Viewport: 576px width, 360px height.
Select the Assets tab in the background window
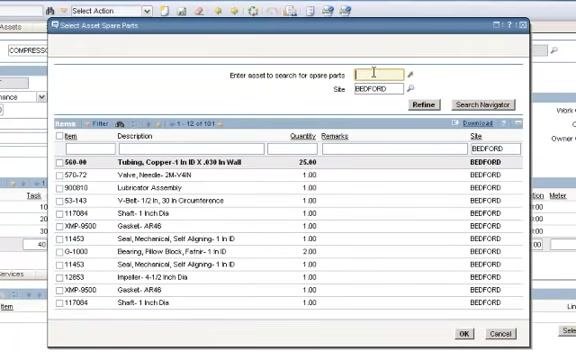click(x=11, y=27)
